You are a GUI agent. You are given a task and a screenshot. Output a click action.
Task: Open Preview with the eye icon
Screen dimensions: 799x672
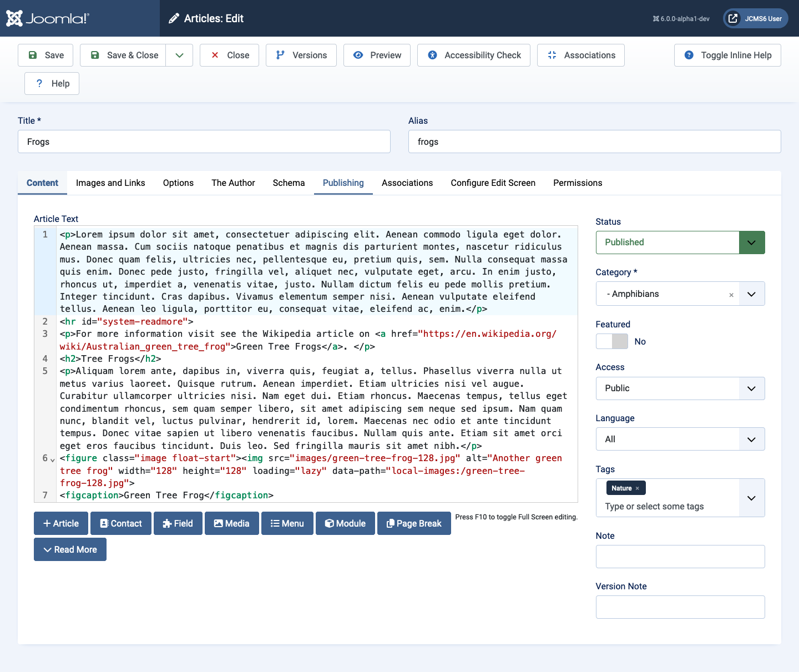(377, 55)
